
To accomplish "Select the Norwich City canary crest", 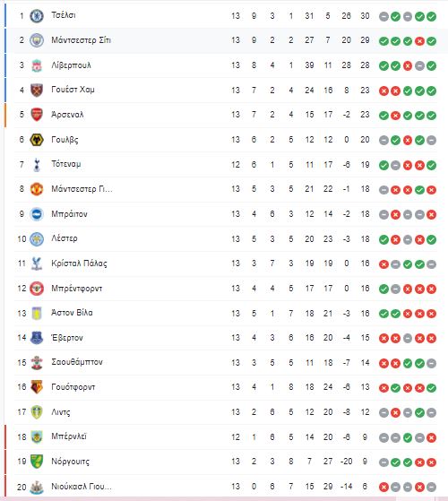I will tap(37, 462).
